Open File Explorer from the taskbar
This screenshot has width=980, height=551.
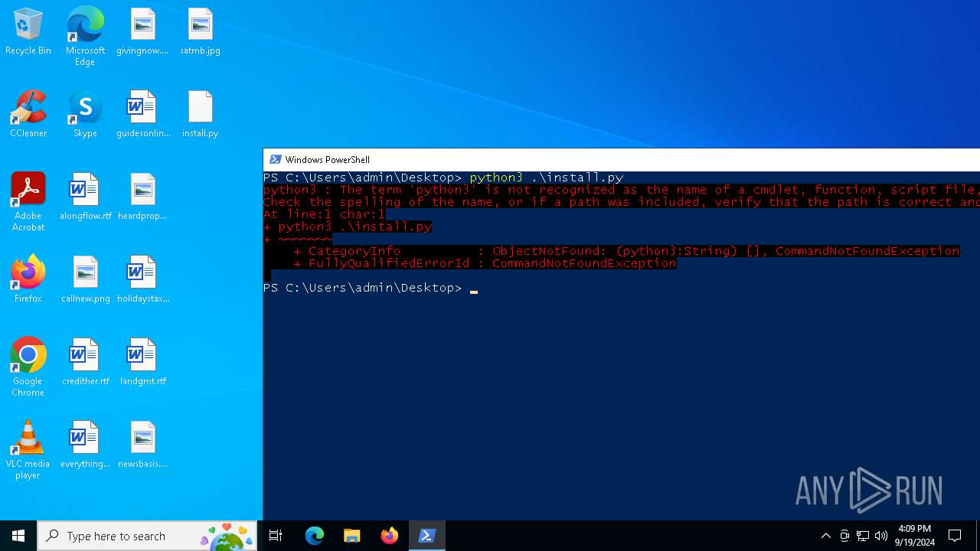click(x=352, y=536)
